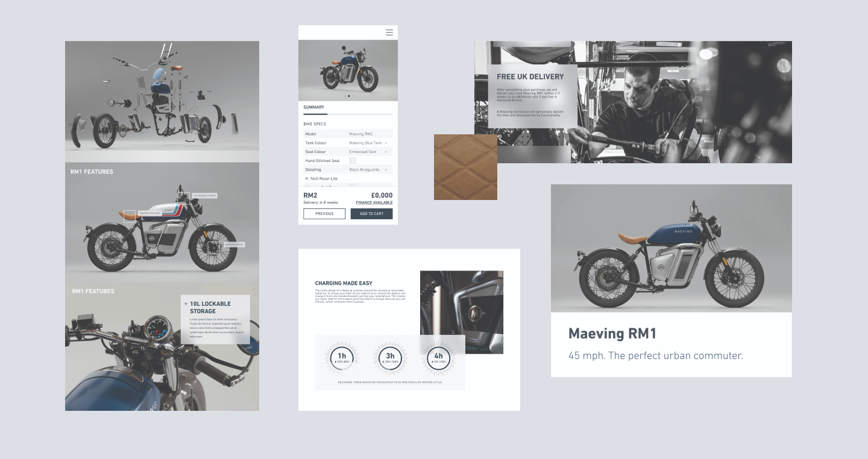Screen dimensions: 868x459
Task: Click the Add to Cart button
Action: click(371, 214)
